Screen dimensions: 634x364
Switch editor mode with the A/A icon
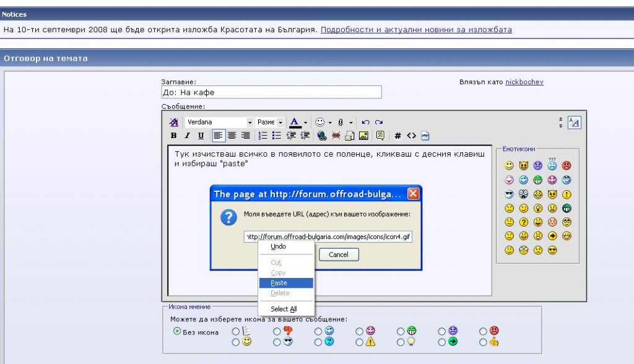(574, 123)
